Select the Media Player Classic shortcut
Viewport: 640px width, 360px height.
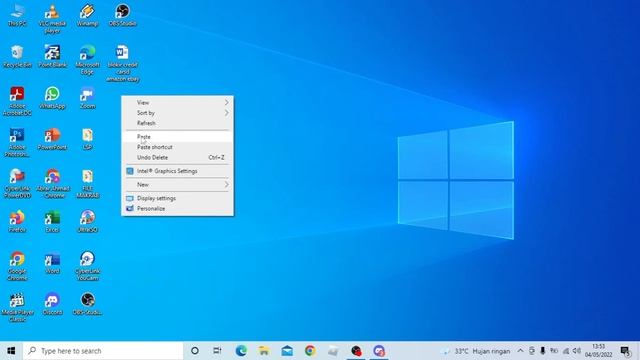[17, 307]
